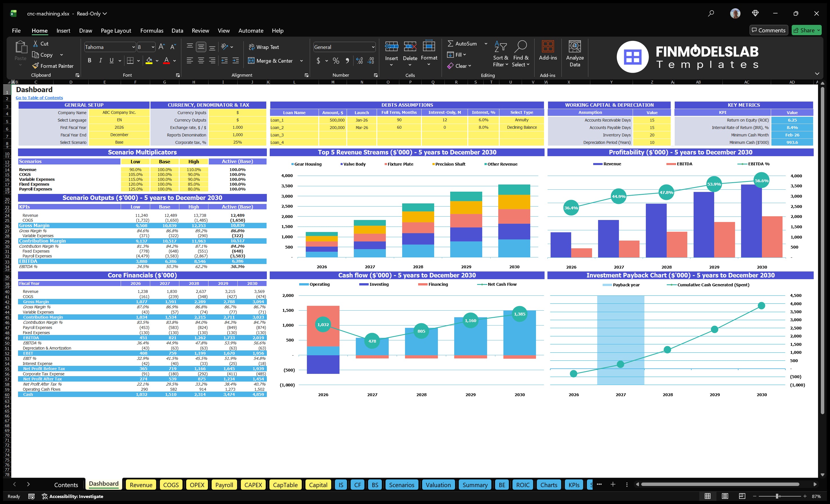Open the General number format dropdown

click(373, 47)
